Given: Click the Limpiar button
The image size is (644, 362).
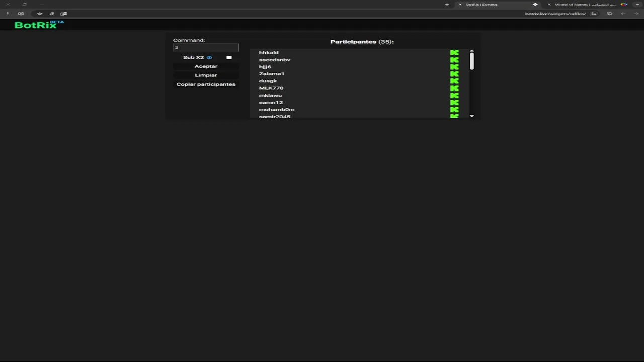Looking at the screenshot, I should pyautogui.click(x=206, y=75).
